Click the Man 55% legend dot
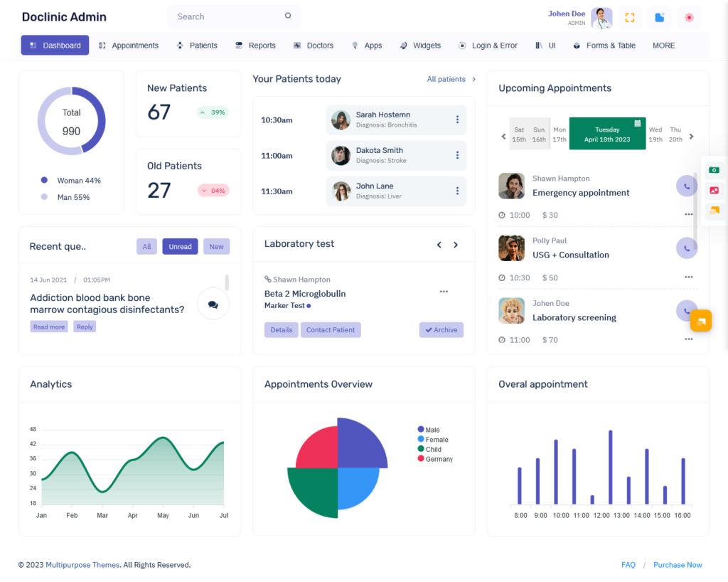The height and width of the screenshot is (582, 728). tap(44, 197)
